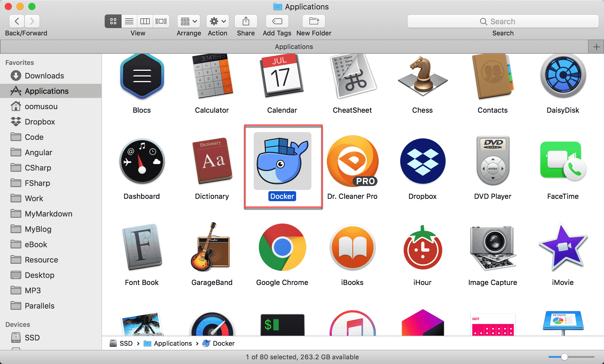The image size is (604, 364).
Task: Open Angular folder in sidebar
Action: pyautogui.click(x=51, y=153)
